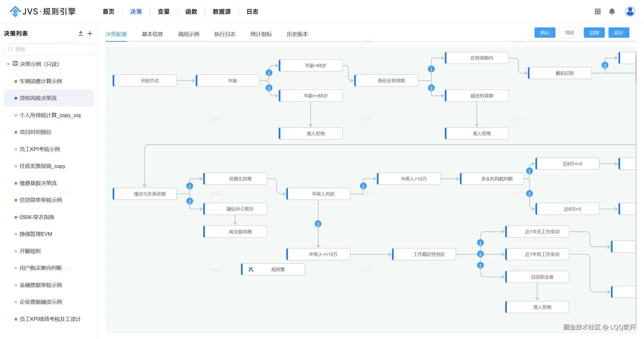This screenshot has width=644, height=339.
Task: Click the rule set node icon
Action: coord(251,269)
